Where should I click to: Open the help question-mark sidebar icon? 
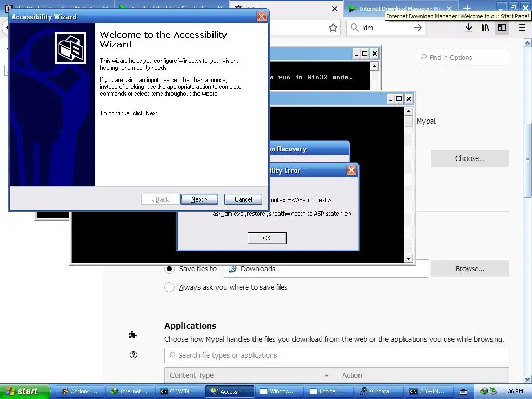134,355
